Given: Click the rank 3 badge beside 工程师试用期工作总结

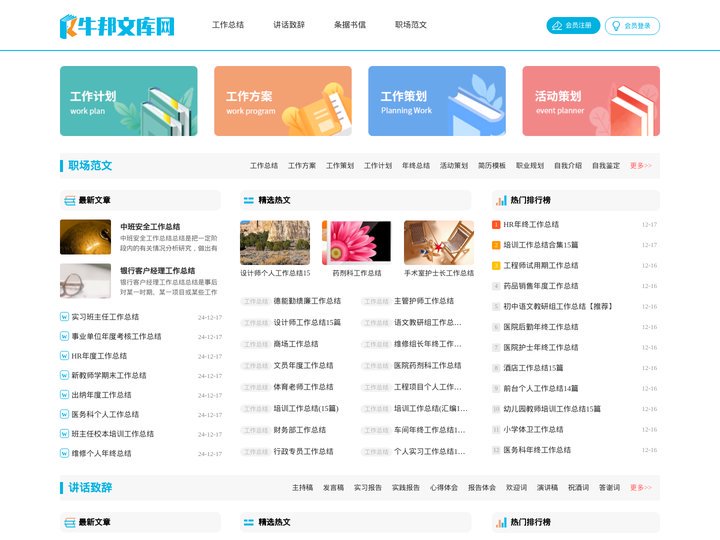Looking at the screenshot, I should coord(496,265).
